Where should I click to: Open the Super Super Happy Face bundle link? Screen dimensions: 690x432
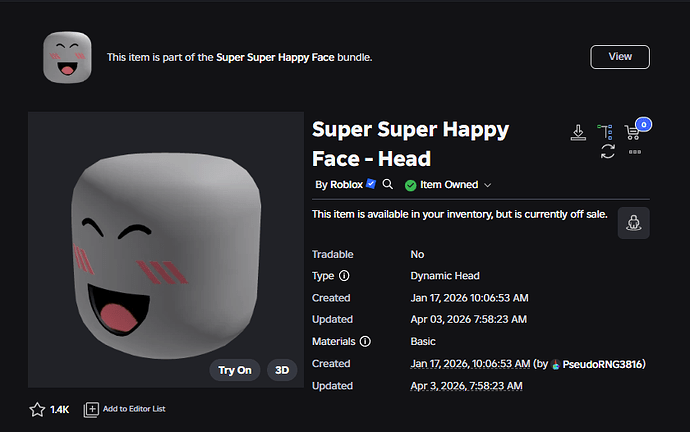coord(275,57)
